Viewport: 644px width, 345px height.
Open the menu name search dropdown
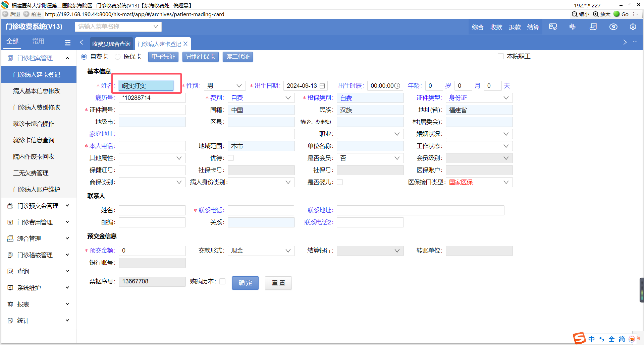(118, 26)
